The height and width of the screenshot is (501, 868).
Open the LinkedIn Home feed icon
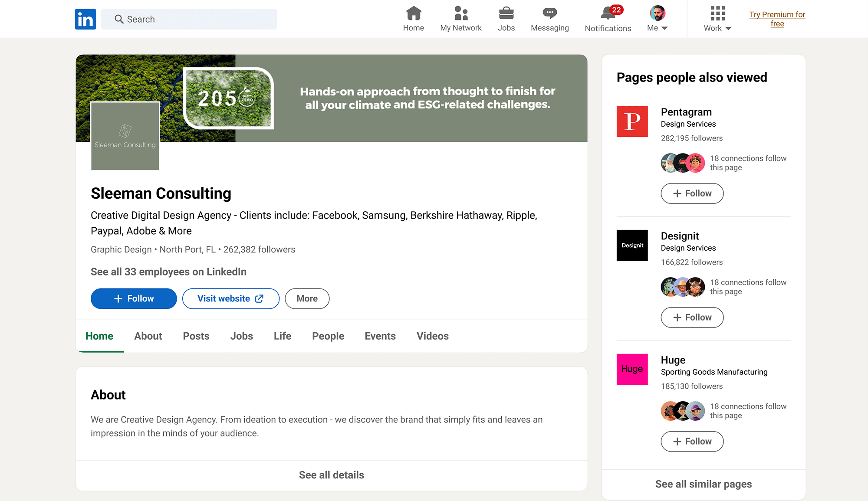tap(413, 14)
